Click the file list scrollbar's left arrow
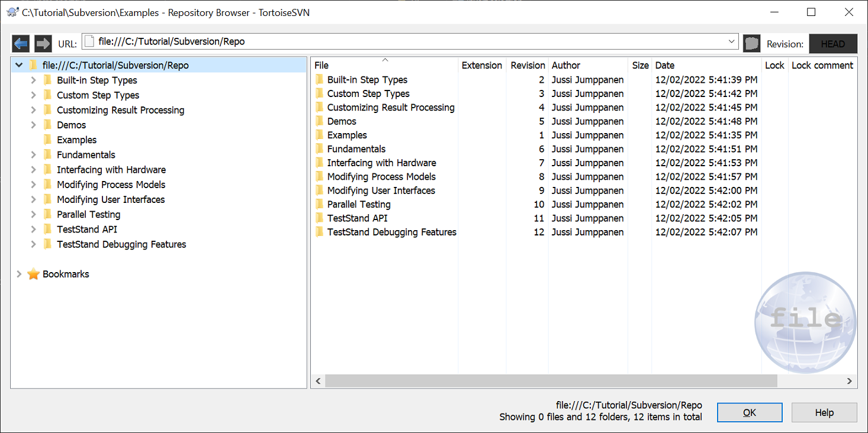 (x=318, y=382)
